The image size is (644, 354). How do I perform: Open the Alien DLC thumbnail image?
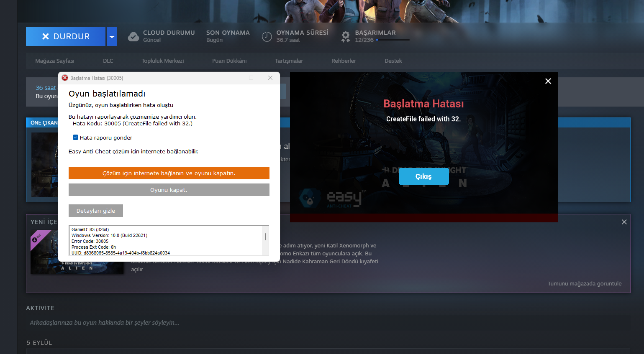tap(77, 252)
